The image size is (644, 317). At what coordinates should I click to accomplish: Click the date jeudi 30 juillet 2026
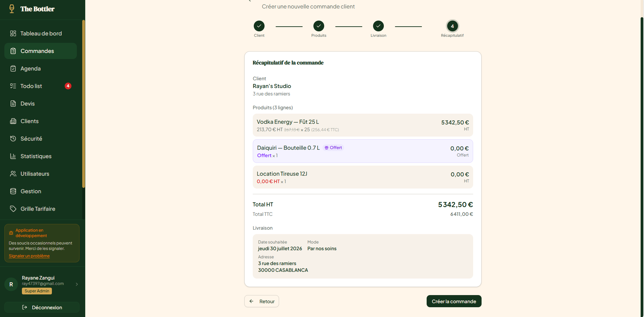point(280,249)
